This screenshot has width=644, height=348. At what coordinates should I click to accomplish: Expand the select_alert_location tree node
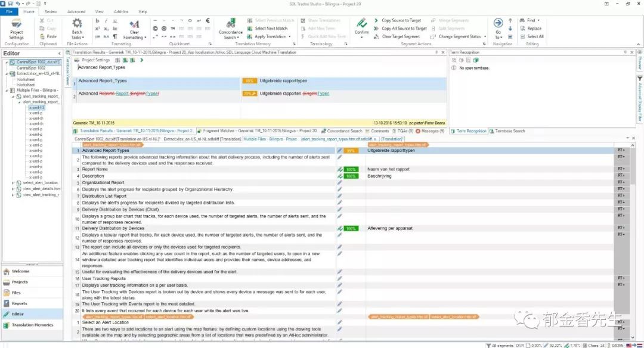13,183
